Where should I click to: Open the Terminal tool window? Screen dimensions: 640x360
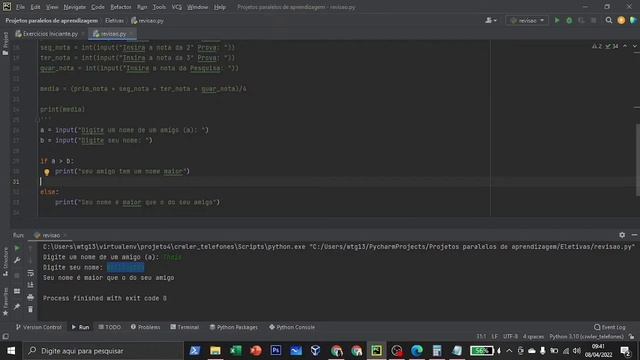click(x=184, y=327)
